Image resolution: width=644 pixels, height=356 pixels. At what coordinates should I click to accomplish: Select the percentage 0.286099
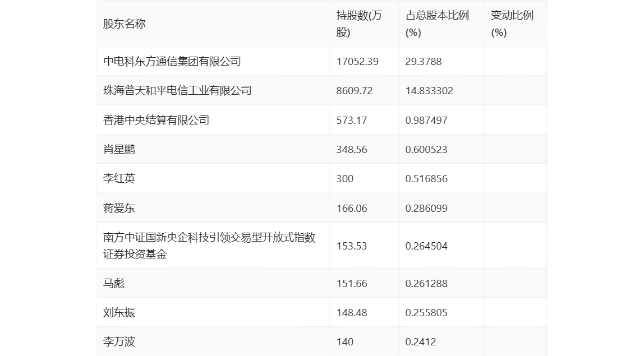pyautogui.click(x=426, y=208)
